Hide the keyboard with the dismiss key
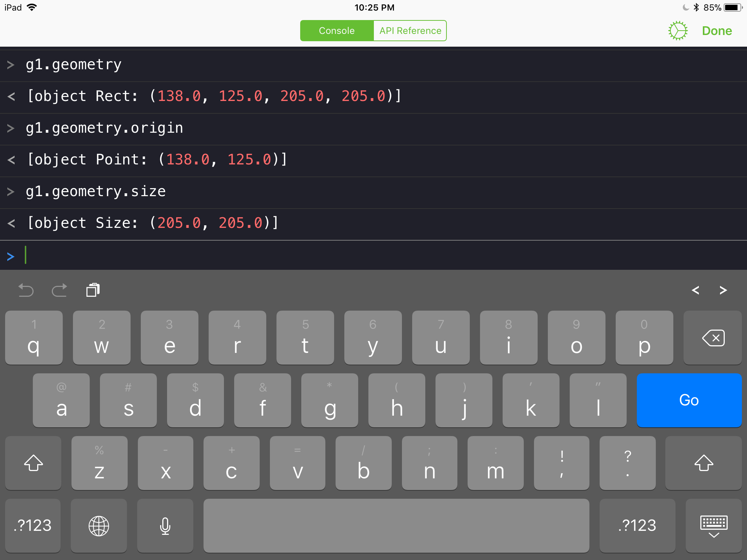747x560 pixels. tap(713, 526)
